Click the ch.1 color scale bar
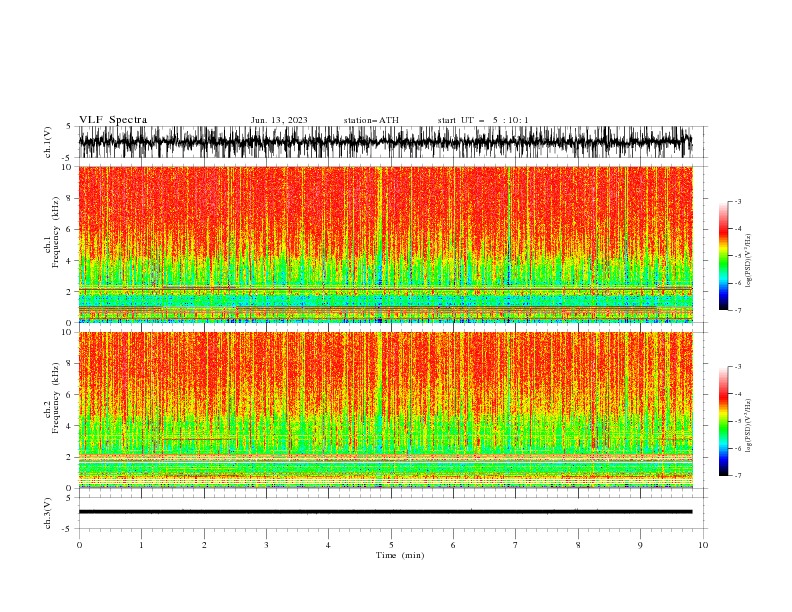This screenshot has height=612, width=792. pyautogui.click(x=723, y=256)
